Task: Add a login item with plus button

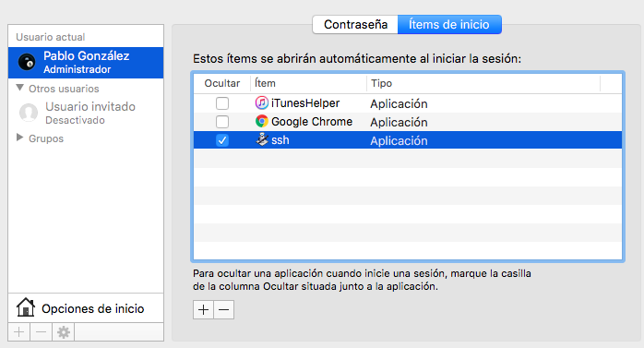Action: [x=203, y=310]
